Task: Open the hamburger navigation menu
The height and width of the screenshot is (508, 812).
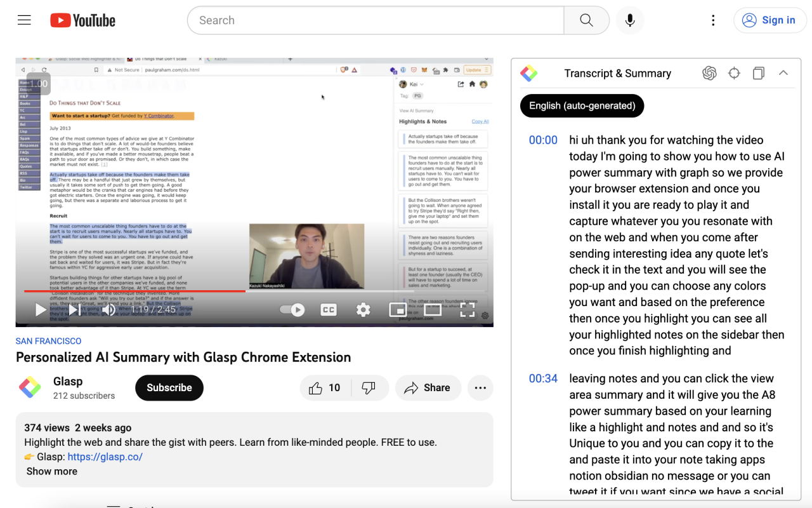Action: 24,20
